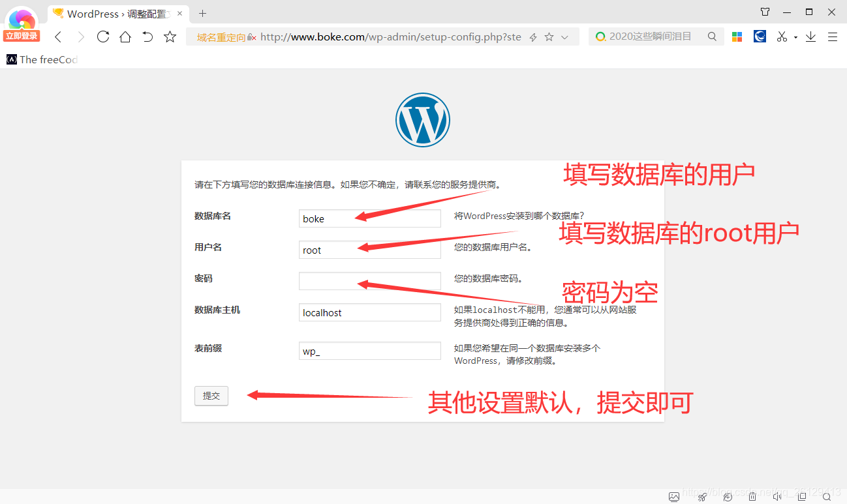Click the 提交 submit button
Screen dimensions: 847x504
click(211, 396)
